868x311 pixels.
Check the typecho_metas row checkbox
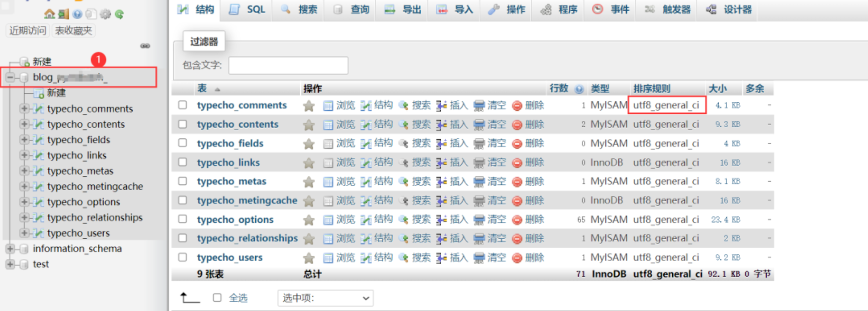(183, 181)
